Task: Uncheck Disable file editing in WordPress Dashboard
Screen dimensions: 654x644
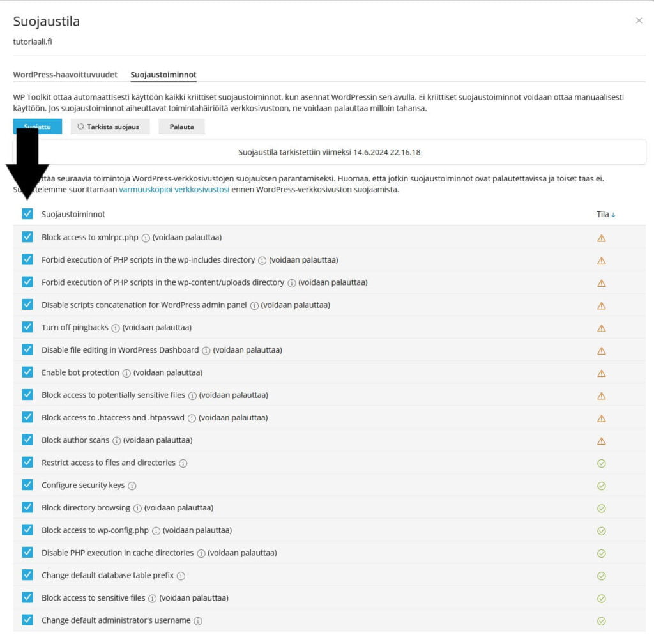Action: (27, 350)
